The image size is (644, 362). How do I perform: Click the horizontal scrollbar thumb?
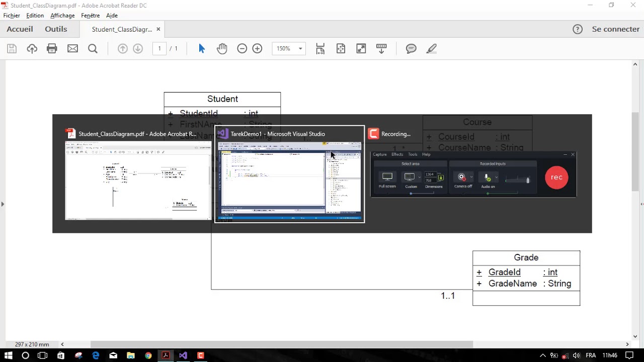tap(282, 344)
